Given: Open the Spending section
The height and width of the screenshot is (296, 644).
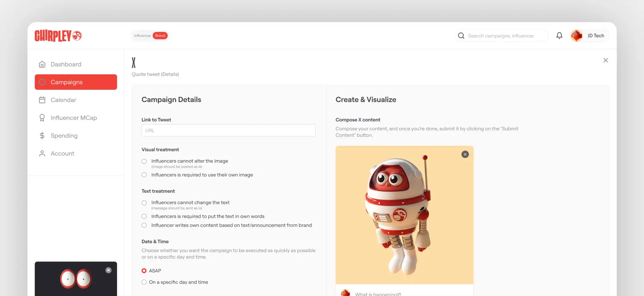Looking at the screenshot, I should pos(64,135).
